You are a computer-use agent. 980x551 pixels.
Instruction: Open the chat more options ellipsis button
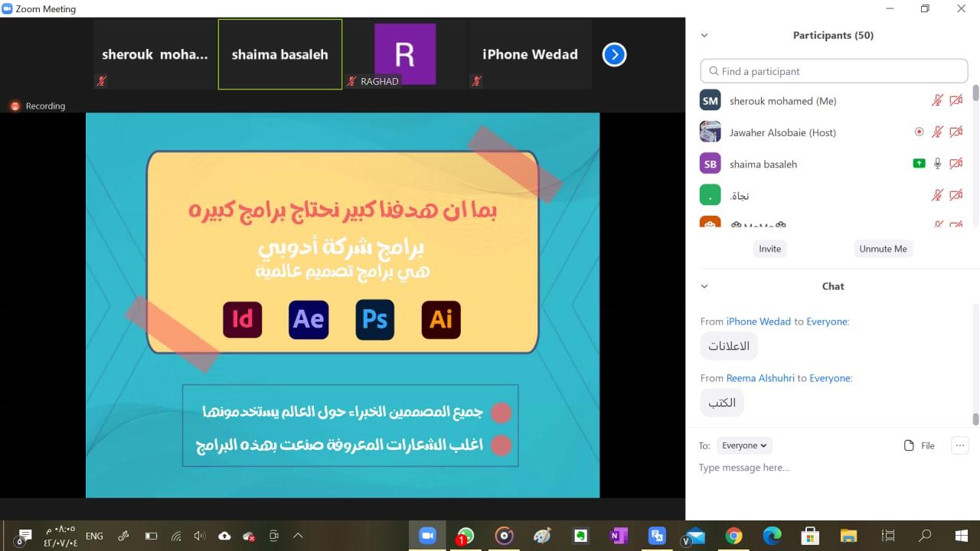pos(959,445)
